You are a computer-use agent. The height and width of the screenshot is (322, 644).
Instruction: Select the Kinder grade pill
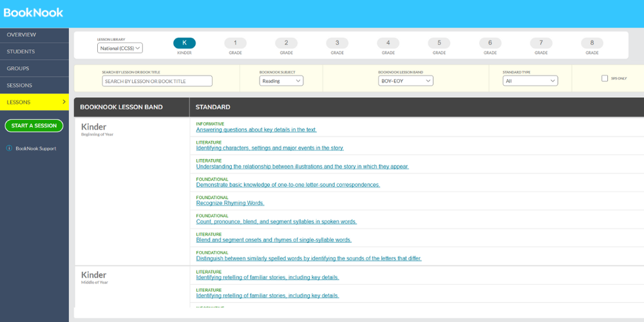(184, 43)
